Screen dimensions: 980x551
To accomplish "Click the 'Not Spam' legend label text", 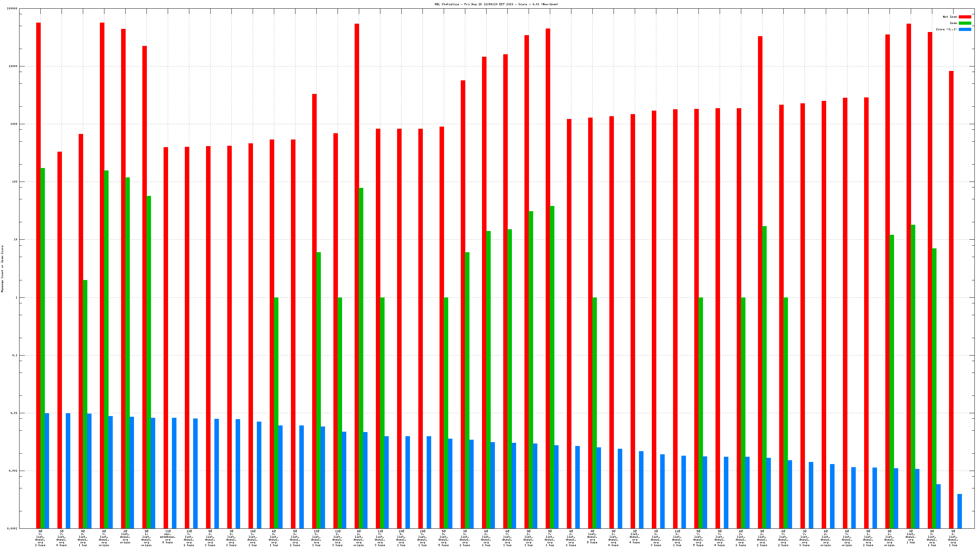I will (950, 17).
